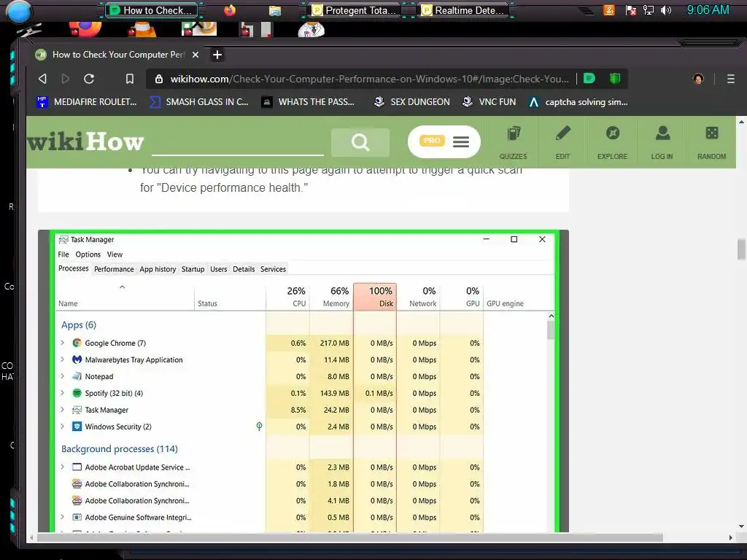Switch to Realtime Dete... taskbar window
The image size is (747, 560).
tap(464, 10)
